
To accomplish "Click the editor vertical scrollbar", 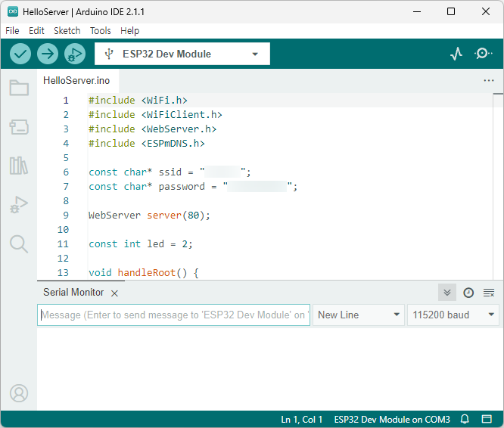I will pos(498,186).
